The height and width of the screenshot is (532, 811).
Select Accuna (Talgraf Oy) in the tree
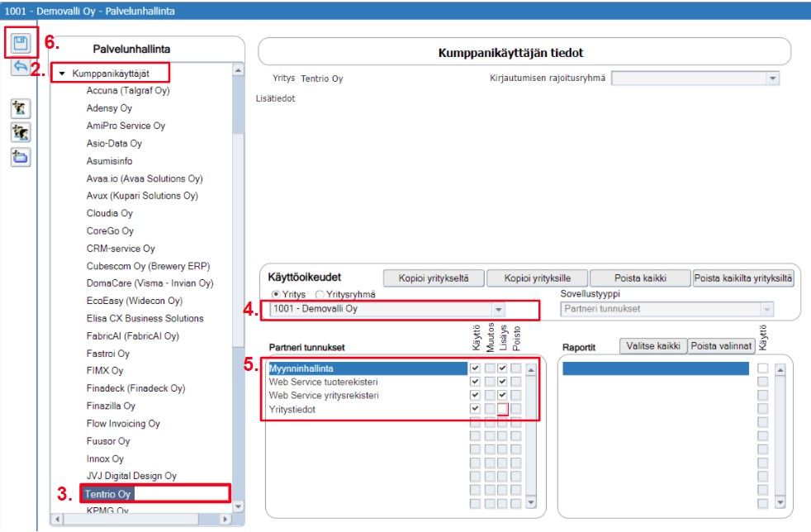(128, 91)
